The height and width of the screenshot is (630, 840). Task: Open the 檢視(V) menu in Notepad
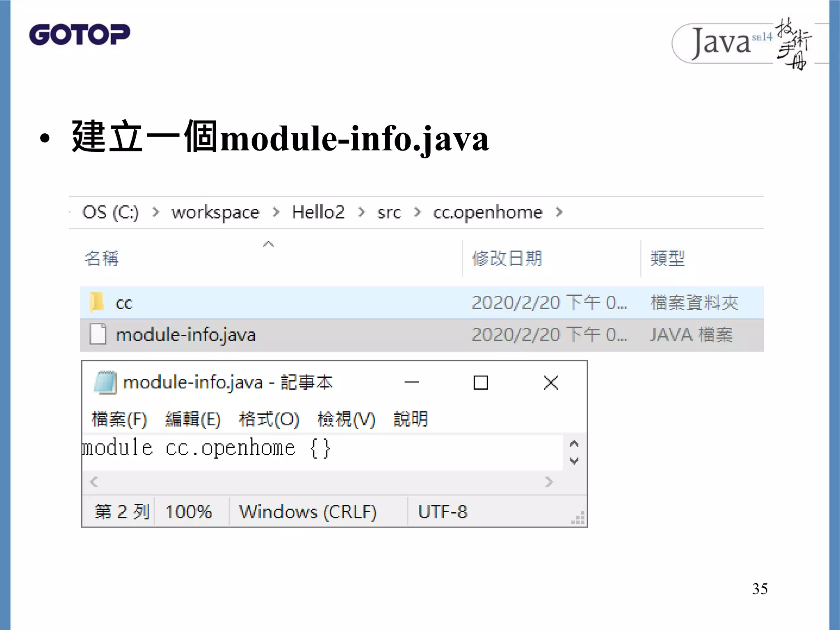tap(346, 419)
